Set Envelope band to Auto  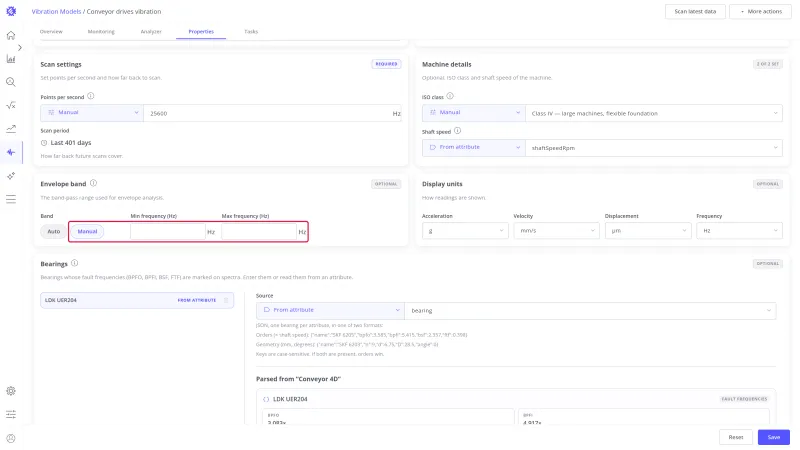54,232
